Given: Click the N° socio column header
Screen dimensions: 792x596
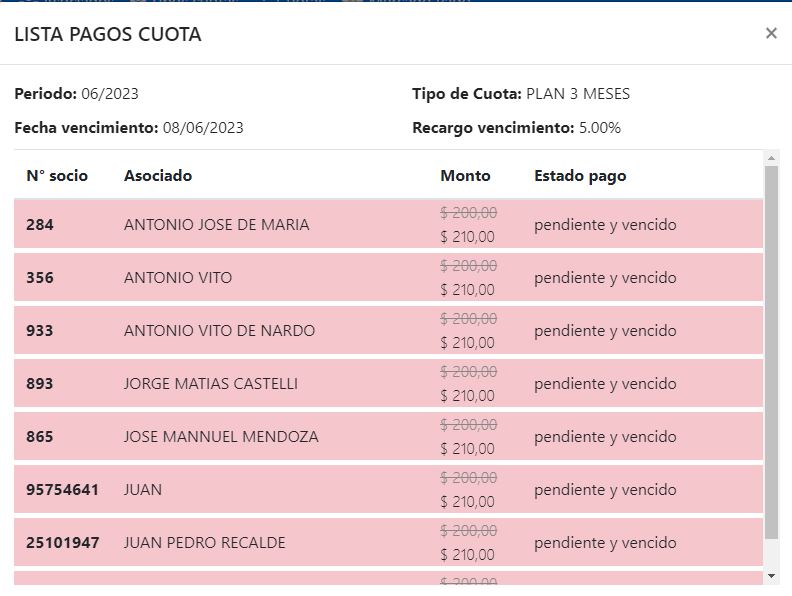Looking at the screenshot, I should [x=57, y=176].
